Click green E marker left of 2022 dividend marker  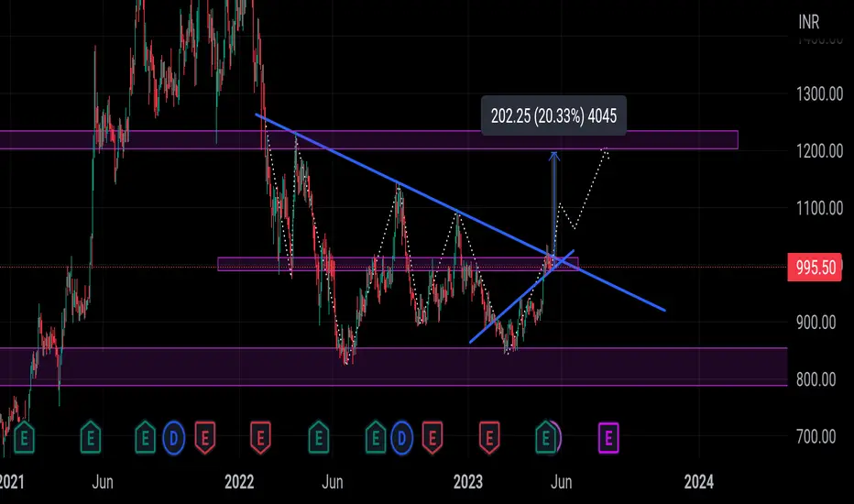[x=376, y=437]
